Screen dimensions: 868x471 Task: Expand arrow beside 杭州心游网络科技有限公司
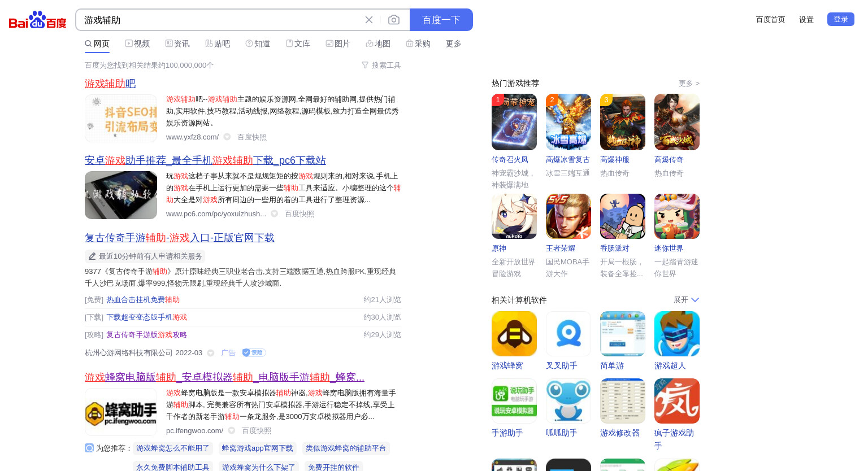(211, 353)
